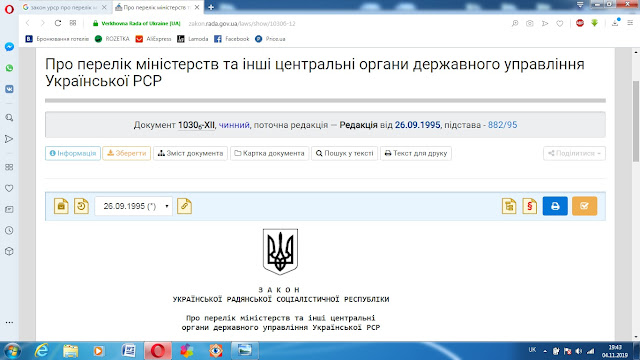
Task: Click the volume icon in system tray
Action: (x=579, y=351)
